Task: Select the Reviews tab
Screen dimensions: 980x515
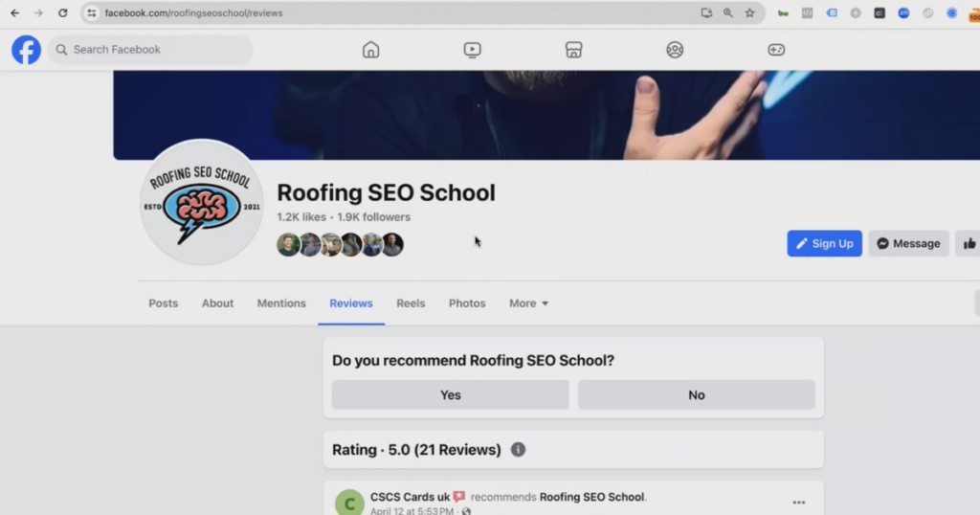Action: 351,303
